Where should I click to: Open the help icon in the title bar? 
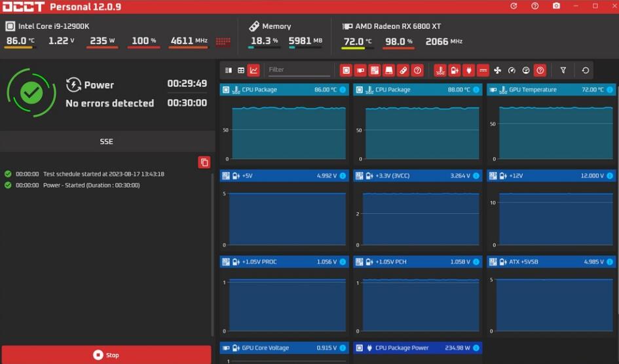[535, 6]
